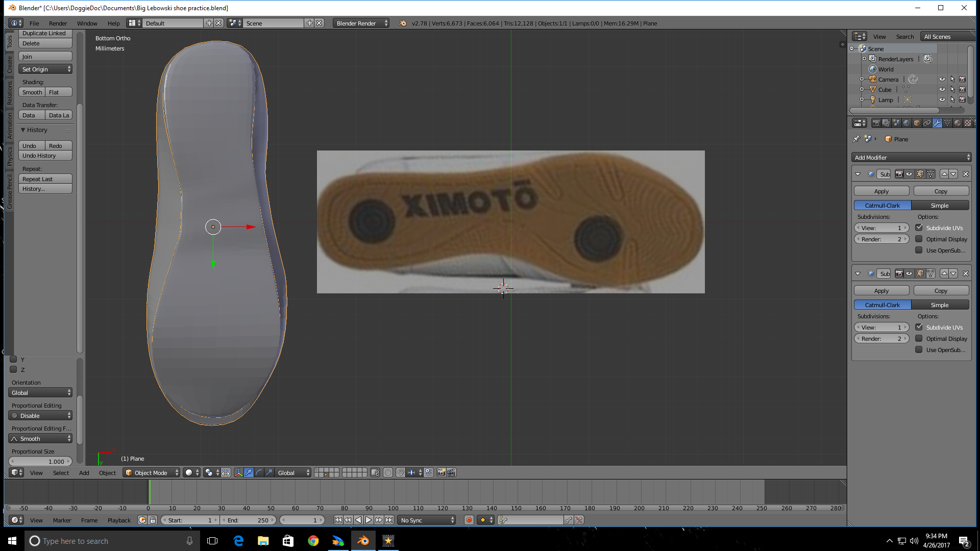Jump to last frame in timeline
Viewport: 980px width, 551px height.
tap(389, 520)
